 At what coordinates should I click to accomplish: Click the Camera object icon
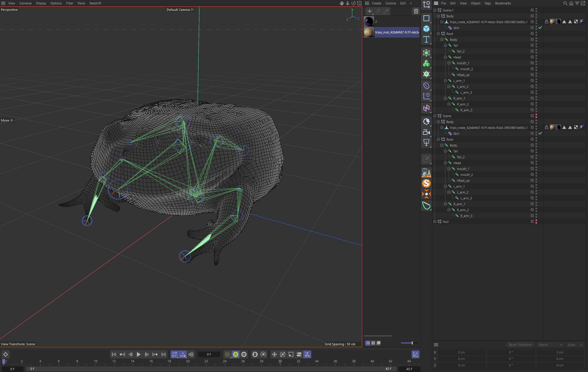coord(426,132)
